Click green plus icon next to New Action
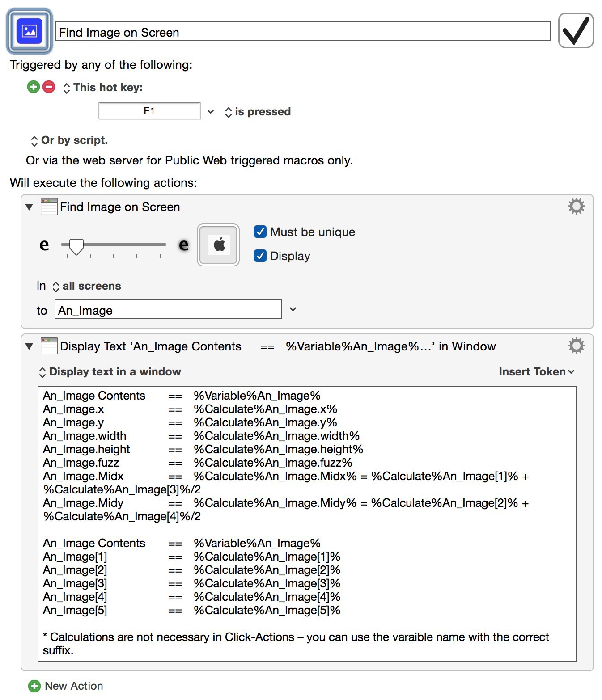The width and height of the screenshot is (602, 700). click(34, 686)
